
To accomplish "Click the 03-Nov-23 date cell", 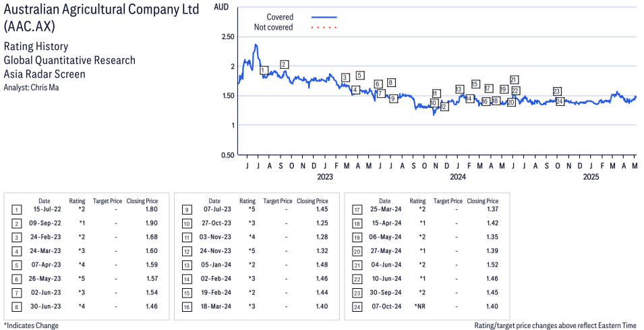I will 215,237.
